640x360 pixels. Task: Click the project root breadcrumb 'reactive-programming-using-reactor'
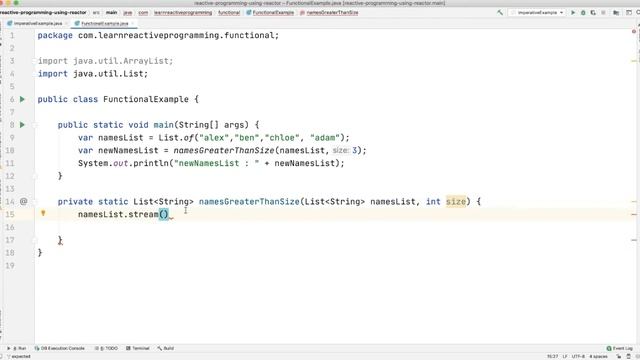point(43,13)
